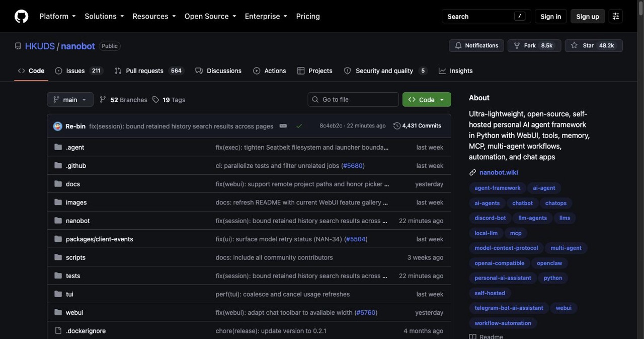This screenshot has height=339, width=644.
Task: Open the scripts folder
Action: click(x=75, y=257)
